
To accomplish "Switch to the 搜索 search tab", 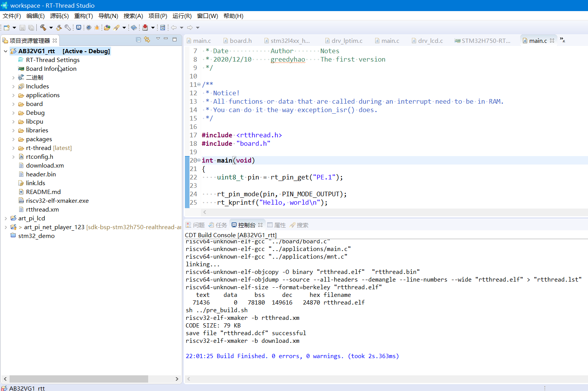I will click(x=299, y=225).
